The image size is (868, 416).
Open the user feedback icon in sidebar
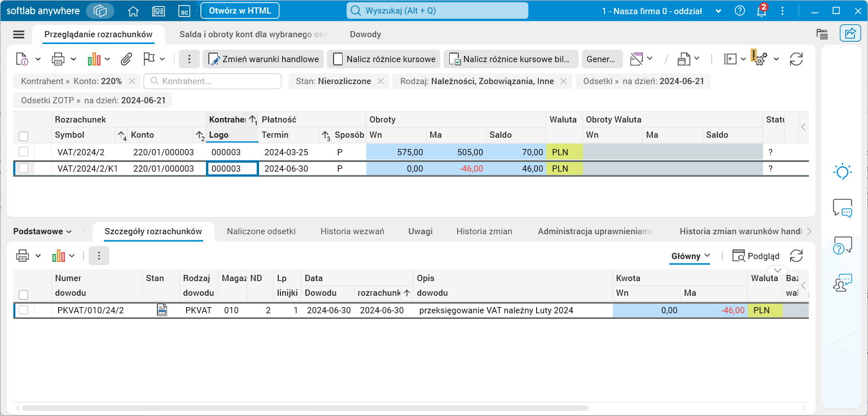tap(843, 283)
